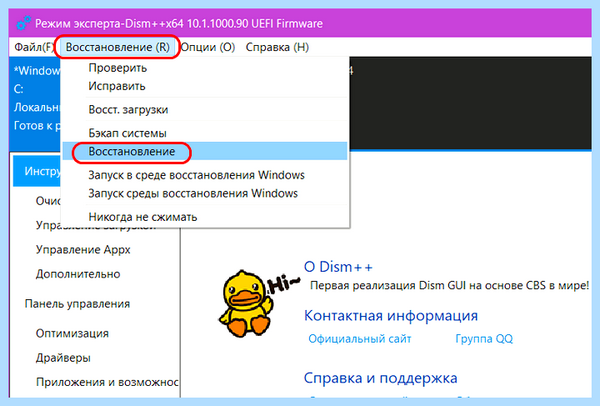
Task: Select Восст. загрузки menu entry
Action: tap(205, 110)
